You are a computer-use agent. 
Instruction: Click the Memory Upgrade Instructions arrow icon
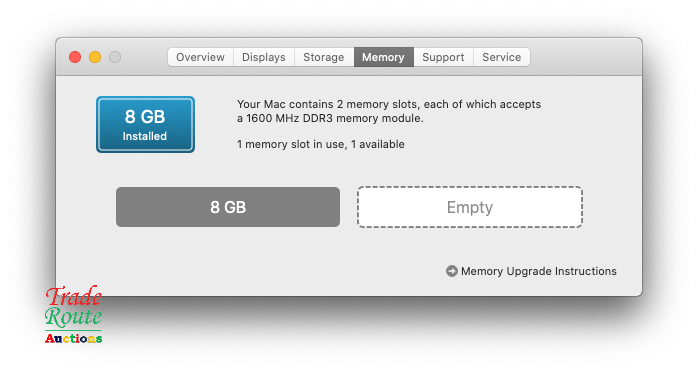(x=452, y=271)
